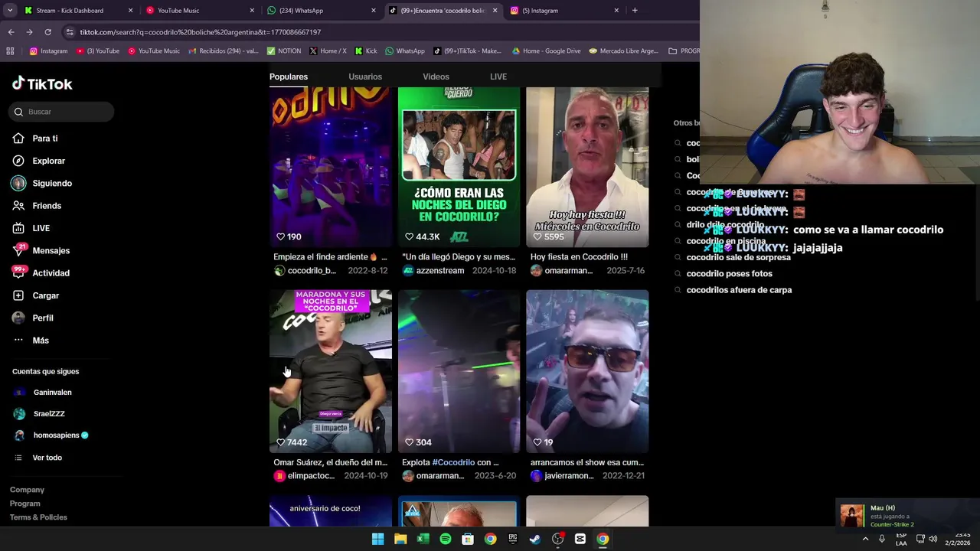Select suggestion 'cocodrilos afuera de carpa'
This screenshot has width=980, height=551.
point(739,290)
